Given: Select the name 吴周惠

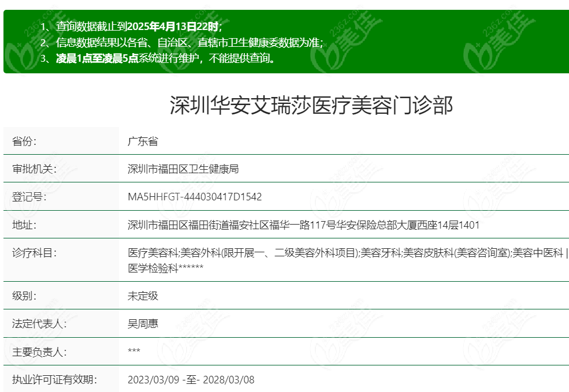Looking at the screenshot, I should [x=143, y=323].
